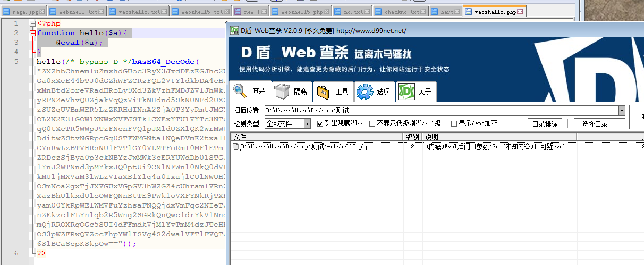Close the new 1 editor tab
Image resolution: width=644 pixels, height=265 pixels.
(x=264, y=11)
